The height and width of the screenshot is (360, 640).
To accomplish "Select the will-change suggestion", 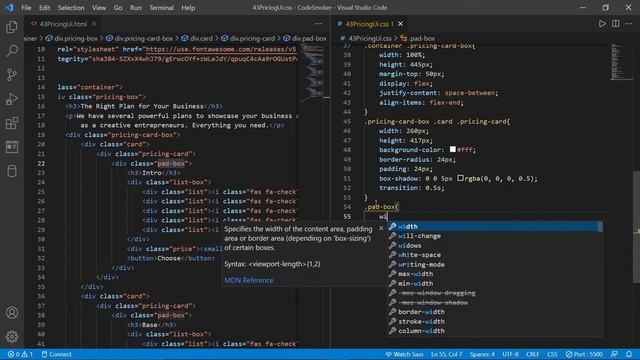I will (495, 236).
